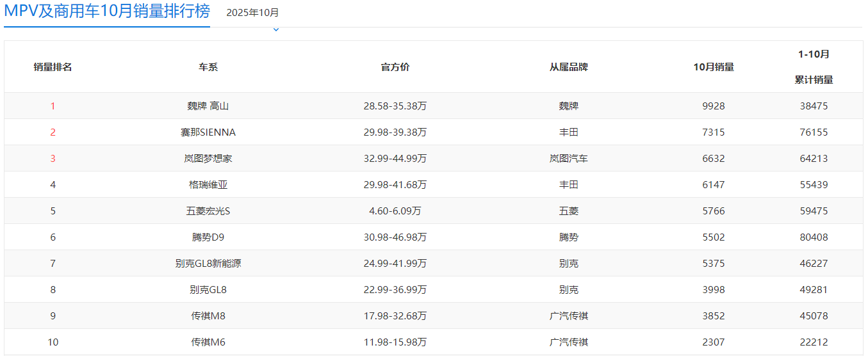Open the 广汽传祺 brand in row 9
This screenshot has width=868, height=359.
pos(568,316)
